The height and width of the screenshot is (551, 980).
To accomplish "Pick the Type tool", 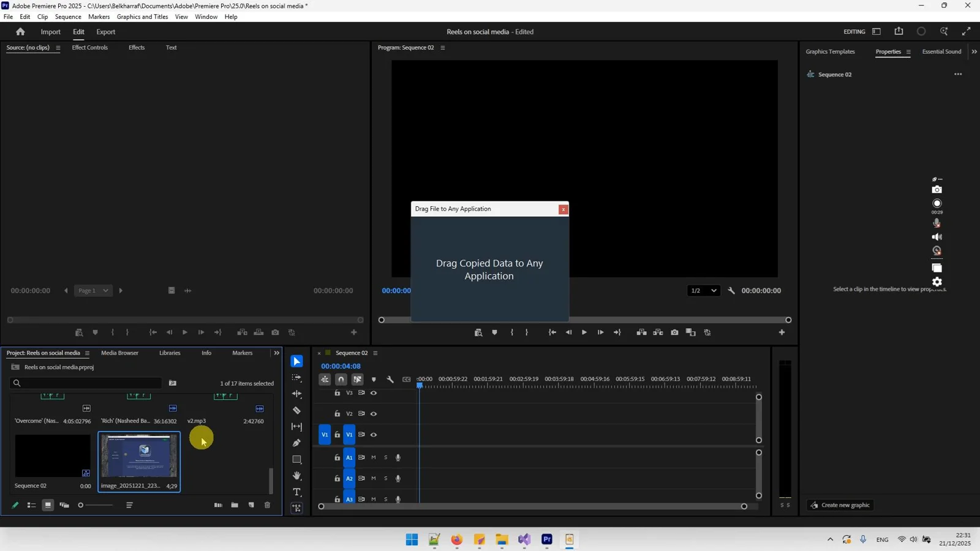I will pos(296,492).
